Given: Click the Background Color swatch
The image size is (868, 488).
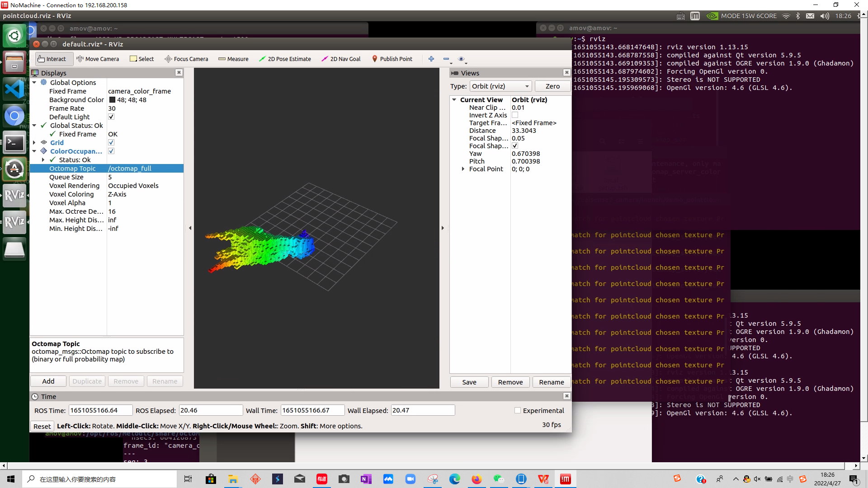Looking at the screenshot, I should tap(112, 100).
